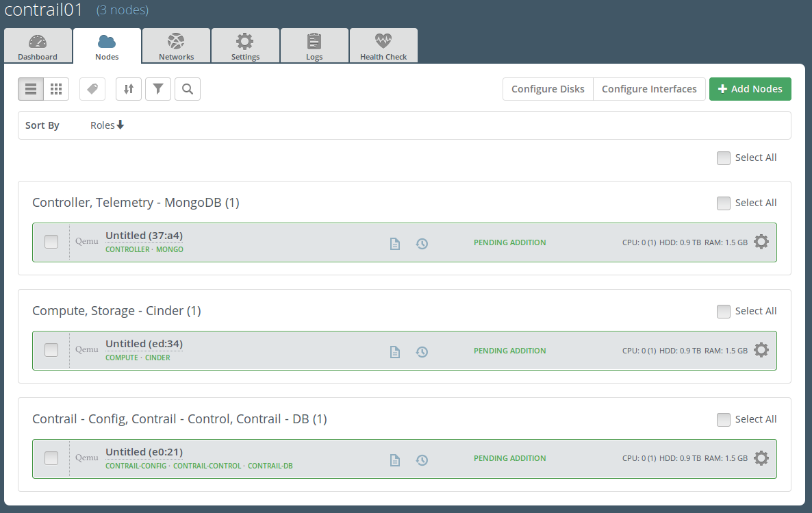
Task: Switch to grid view mode
Action: pos(56,89)
